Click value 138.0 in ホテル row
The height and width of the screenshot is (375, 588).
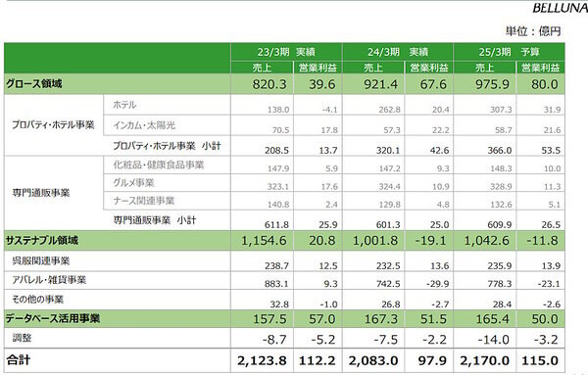click(x=278, y=110)
